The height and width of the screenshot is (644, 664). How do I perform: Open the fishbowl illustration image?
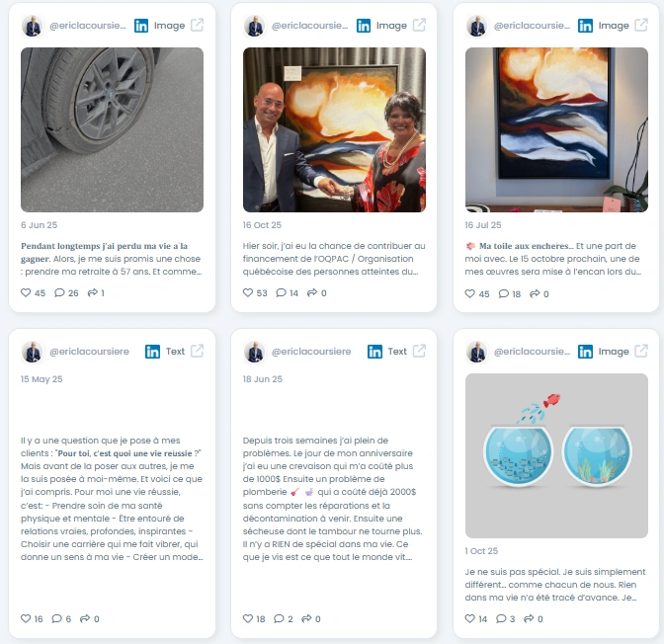556,455
